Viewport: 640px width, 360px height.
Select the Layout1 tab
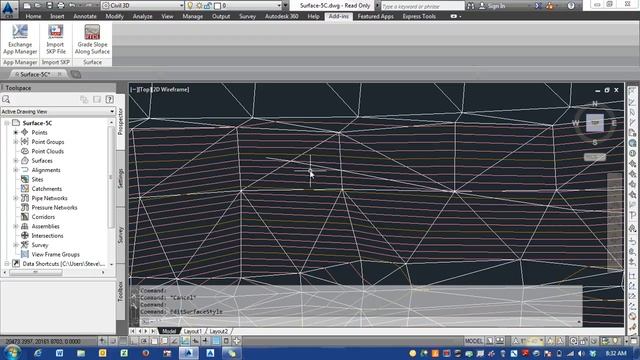pyautogui.click(x=192, y=331)
